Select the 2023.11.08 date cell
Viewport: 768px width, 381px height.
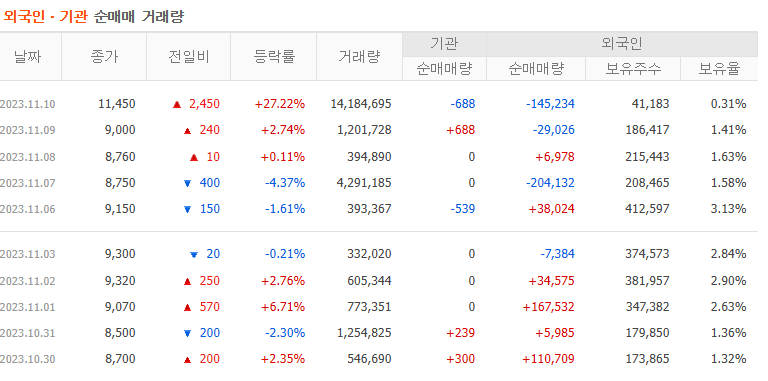coord(27,157)
